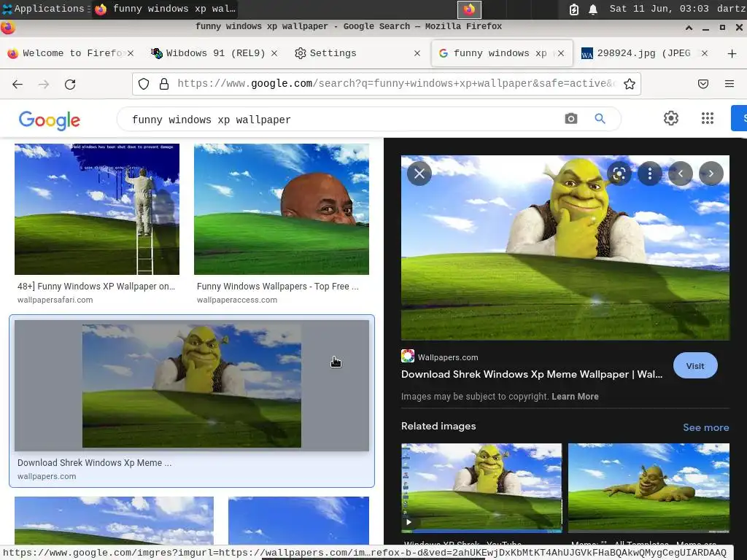The width and height of the screenshot is (747, 560).
Task: Open the notification bell in panel
Action: [x=592, y=9]
